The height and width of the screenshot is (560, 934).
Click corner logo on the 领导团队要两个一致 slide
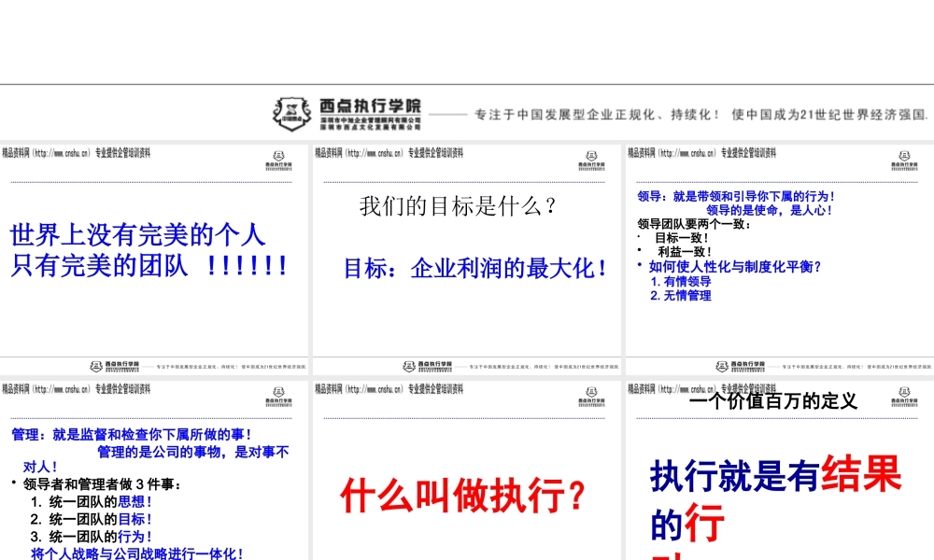(903, 161)
